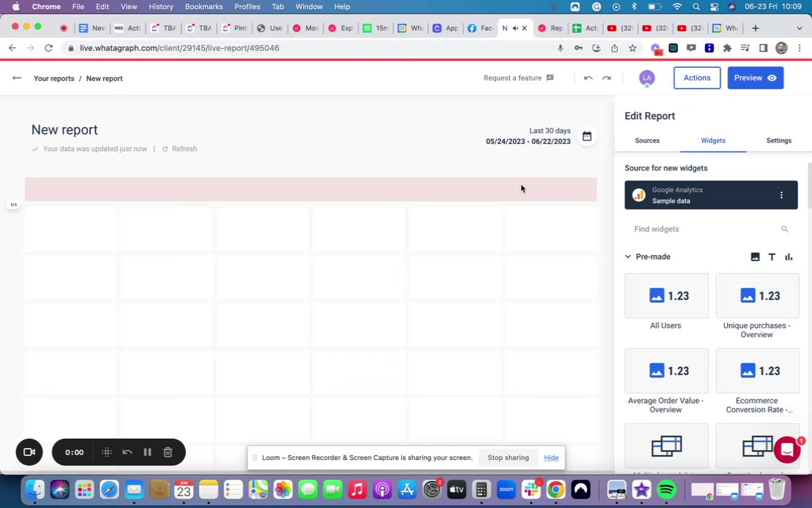Open the Intercom chat bubble
The image size is (812, 508).
pos(787,449)
